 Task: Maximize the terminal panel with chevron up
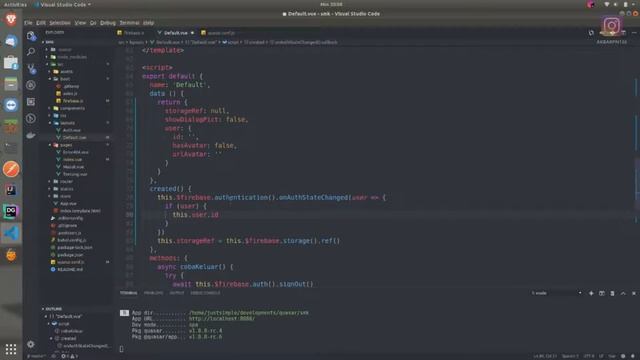click(x=623, y=293)
